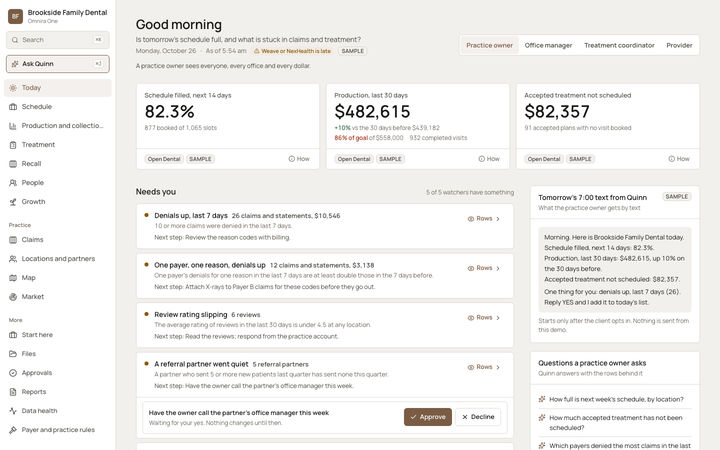
Task: Click the People sidebar icon
Action: point(13,183)
